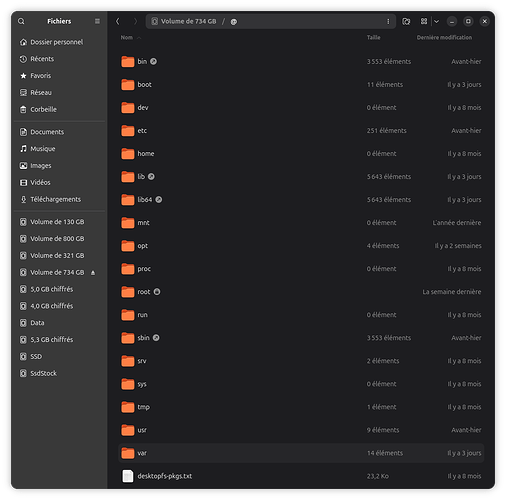Viewport: 506px width, 500px height.
Task: Expand the view options dropdown arrow
Action: pyautogui.click(x=436, y=21)
